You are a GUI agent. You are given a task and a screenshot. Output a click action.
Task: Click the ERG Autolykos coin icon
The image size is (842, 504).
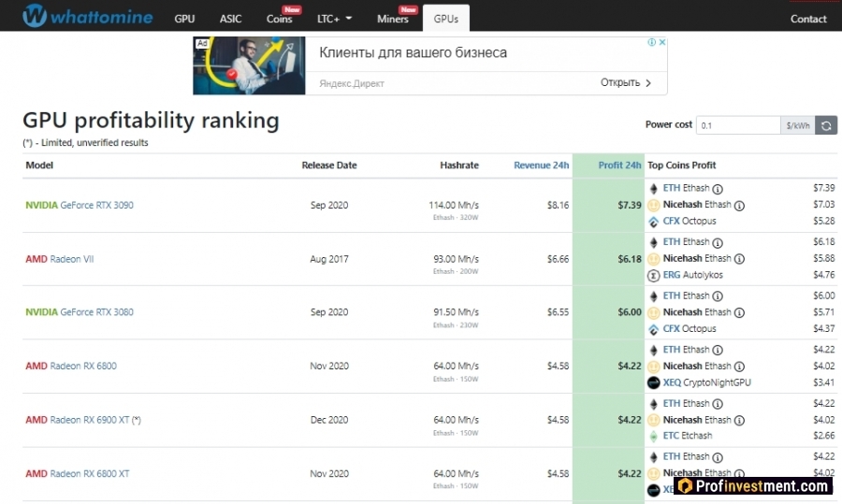pyautogui.click(x=654, y=275)
